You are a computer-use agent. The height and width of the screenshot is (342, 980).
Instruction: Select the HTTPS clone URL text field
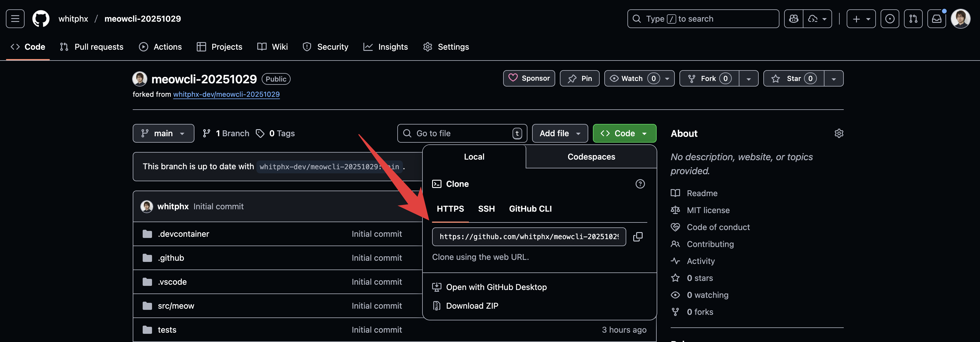pos(529,236)
